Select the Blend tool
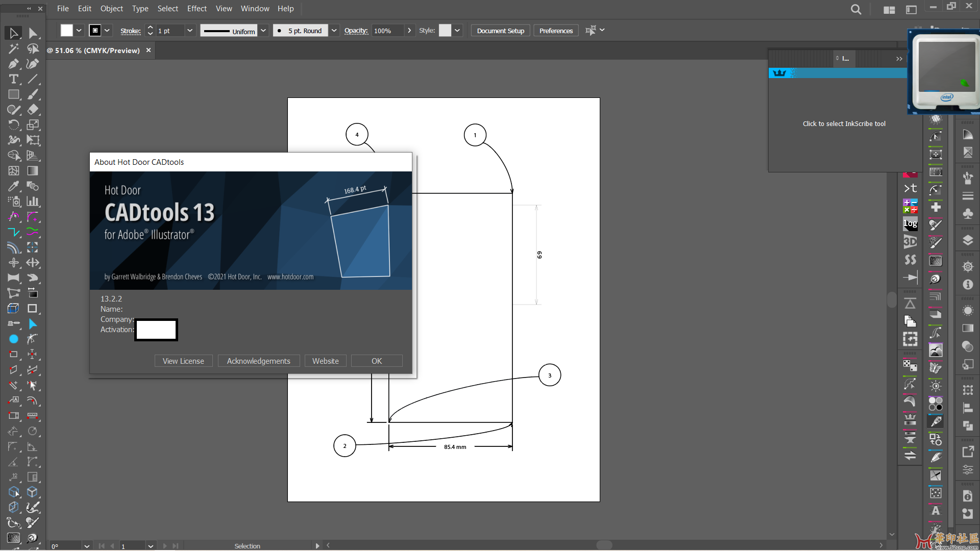This screenshot has height=551, width=980. [33, 186]
